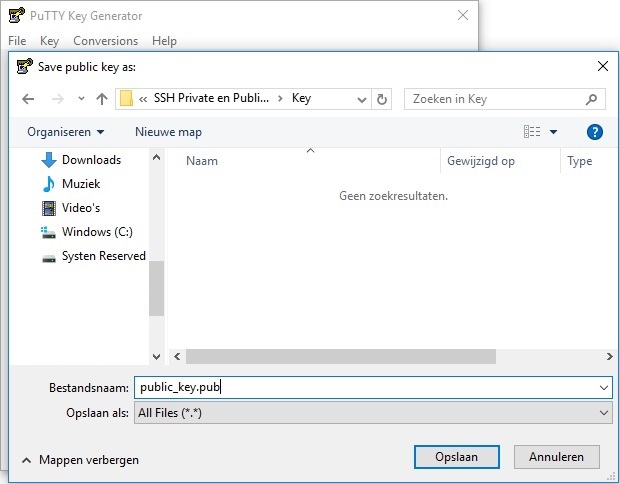
Task: Click Annuleren to cancel saving
Action: pos(557,457)
